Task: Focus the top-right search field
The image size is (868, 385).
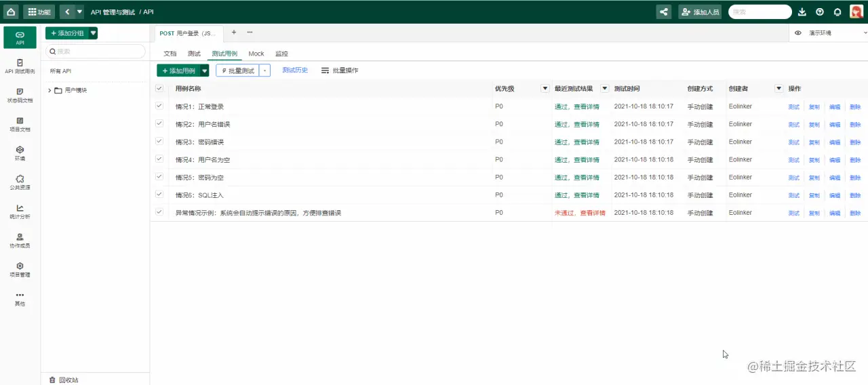Action: [760, 12]
